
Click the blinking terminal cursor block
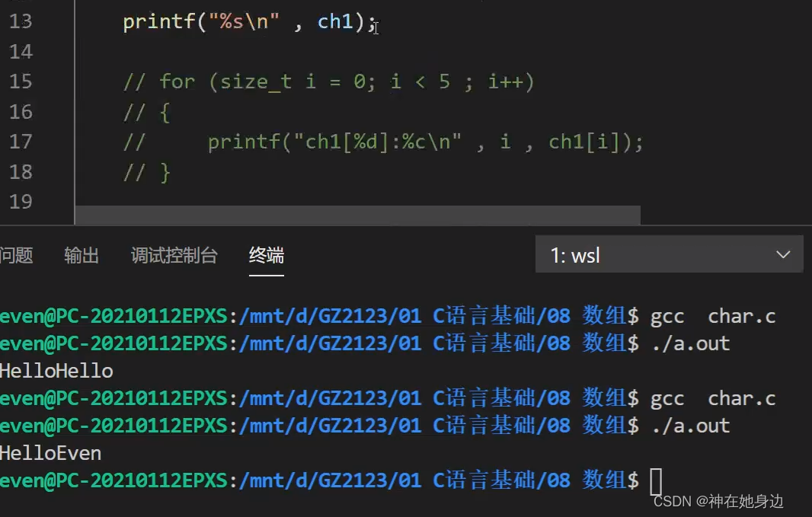657,480
